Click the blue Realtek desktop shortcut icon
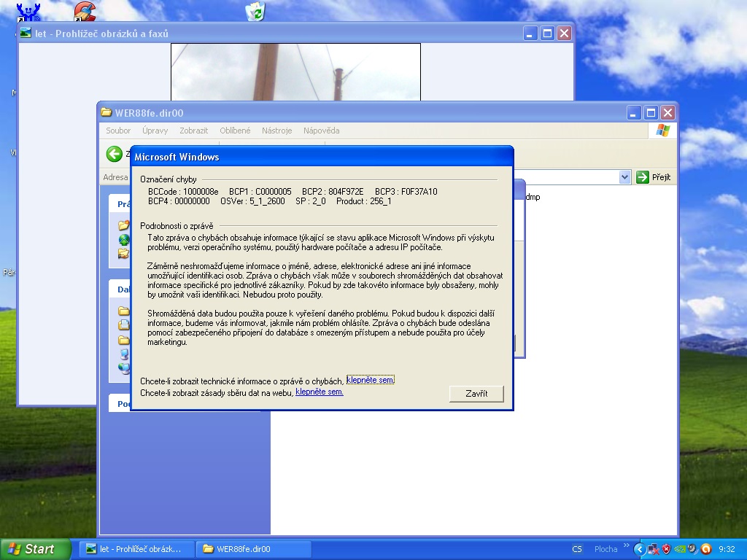The height and width of the screenshot is (560, 747). (x=28, y=12)
